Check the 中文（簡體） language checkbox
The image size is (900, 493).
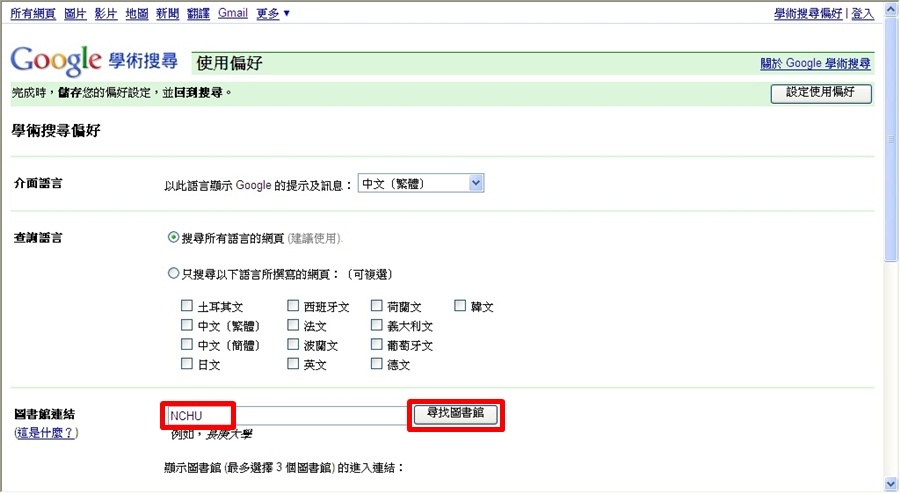click(x=187, y=344)
